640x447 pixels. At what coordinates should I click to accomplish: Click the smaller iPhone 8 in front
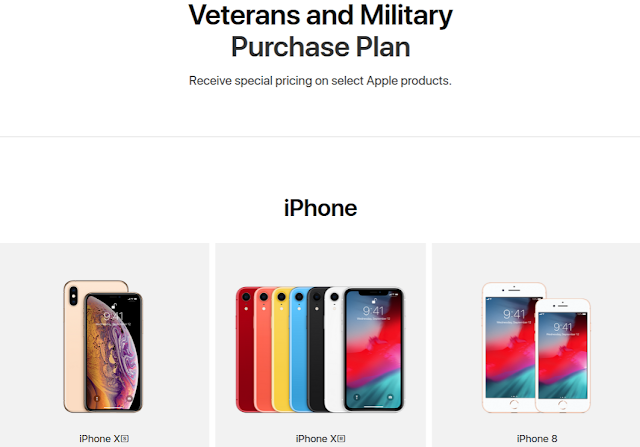point(563,355)
